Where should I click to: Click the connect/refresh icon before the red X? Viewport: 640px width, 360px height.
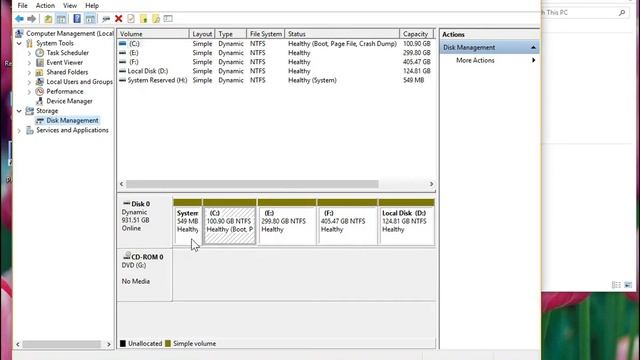click(106, 19)
